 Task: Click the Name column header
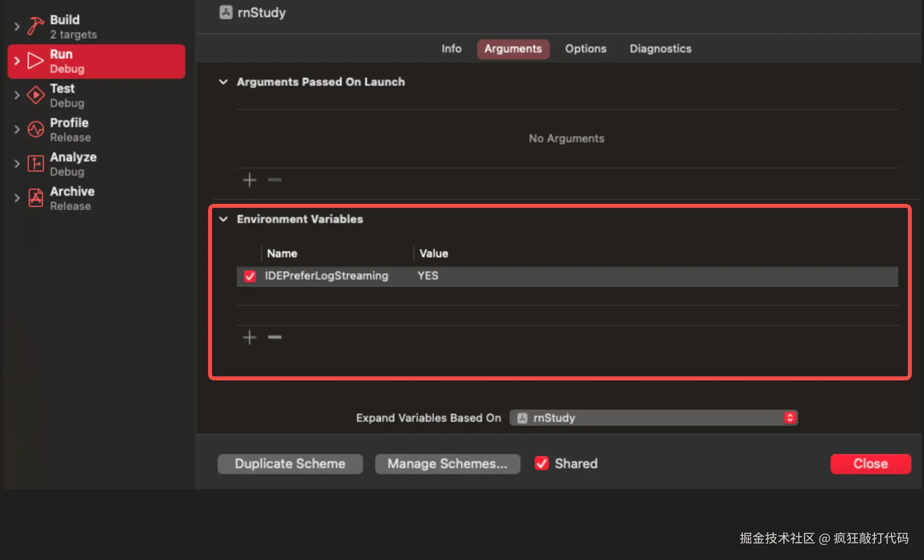tap(282, 253)
